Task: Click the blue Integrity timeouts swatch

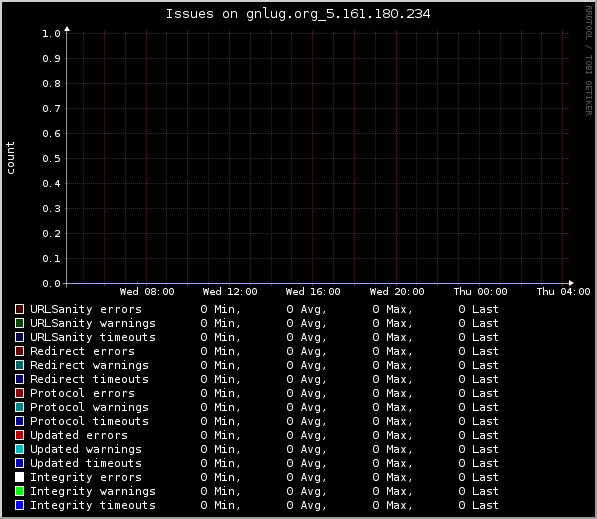Action: [19, 505]
